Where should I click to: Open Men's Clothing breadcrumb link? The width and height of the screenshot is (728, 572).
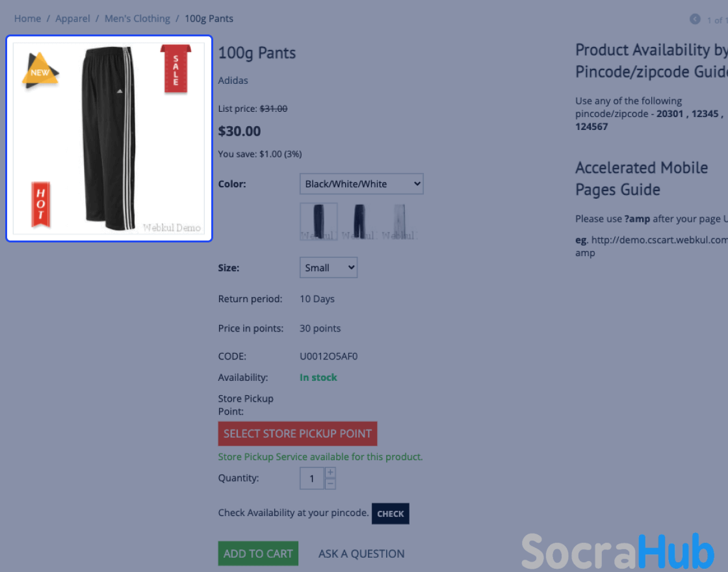(137, 19)
